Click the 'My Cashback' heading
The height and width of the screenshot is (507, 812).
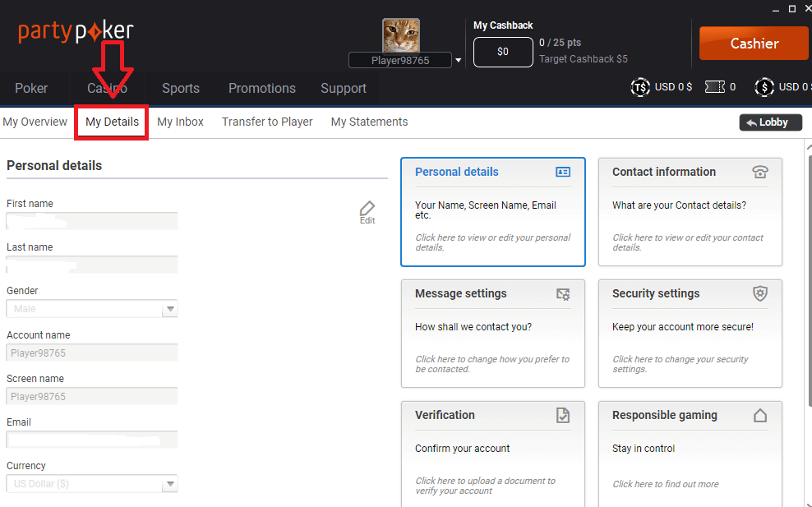click(503, 25)
